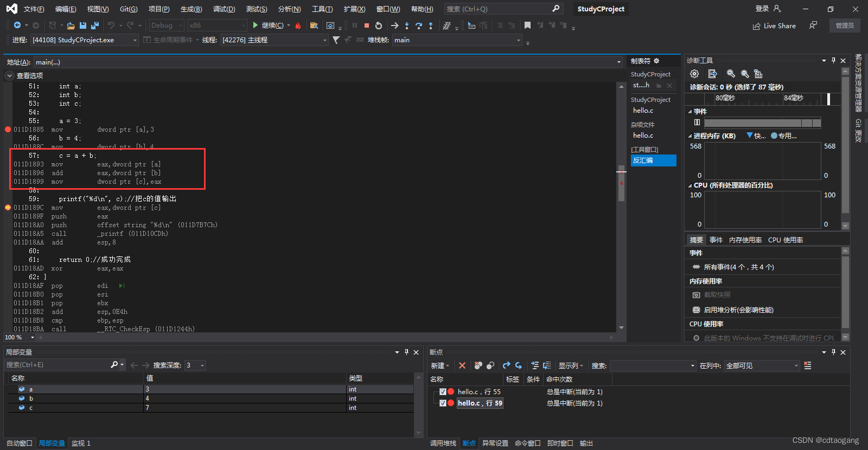The image size is (868, 450).
Task: Click the import breakpoints arrow icon
Action: (x=519, y=365)
